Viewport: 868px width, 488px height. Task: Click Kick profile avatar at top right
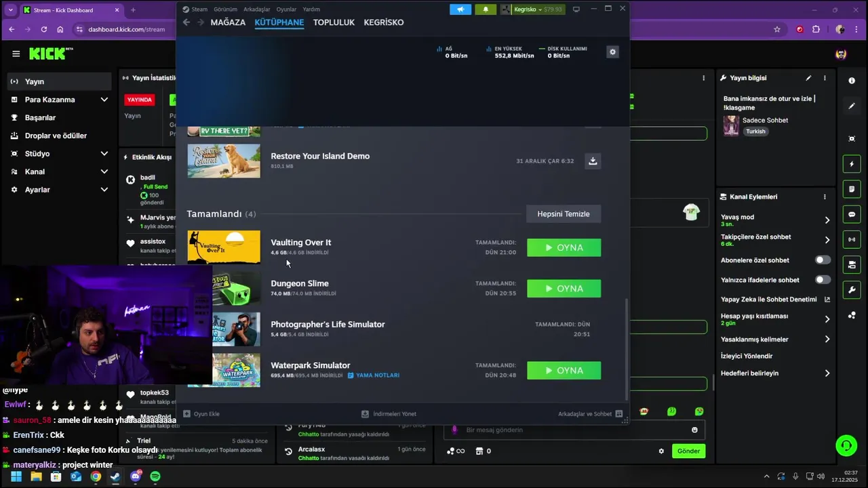(841, 54)
